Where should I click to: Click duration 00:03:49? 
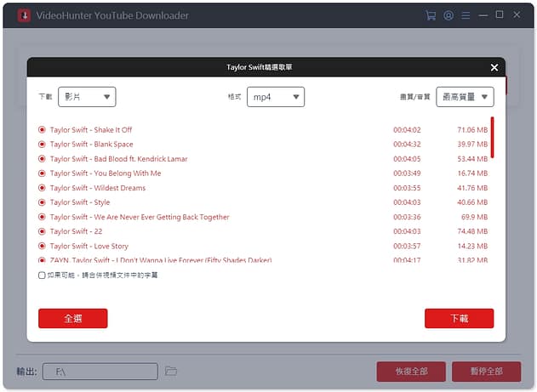407,173
